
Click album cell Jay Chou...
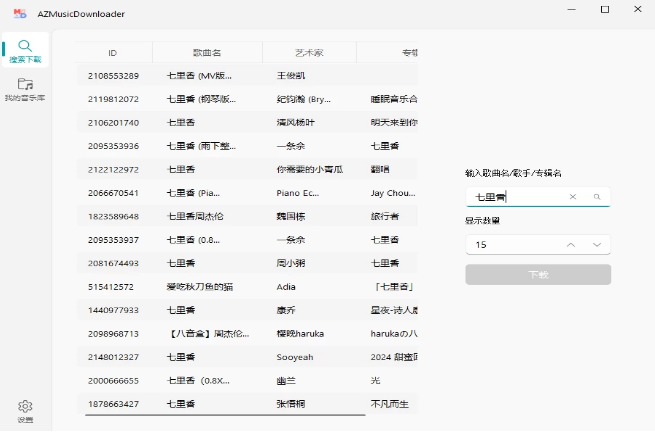(393, 193)
